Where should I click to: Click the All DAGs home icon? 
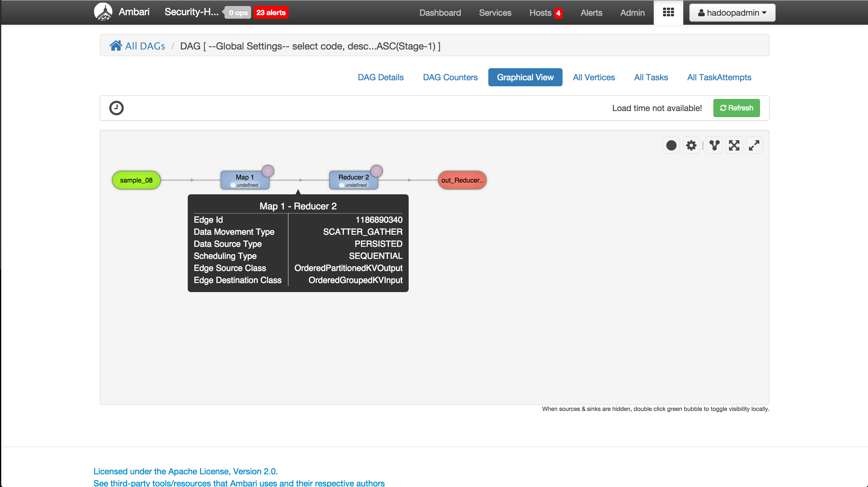pyautogui.click(x=116, y=46)
